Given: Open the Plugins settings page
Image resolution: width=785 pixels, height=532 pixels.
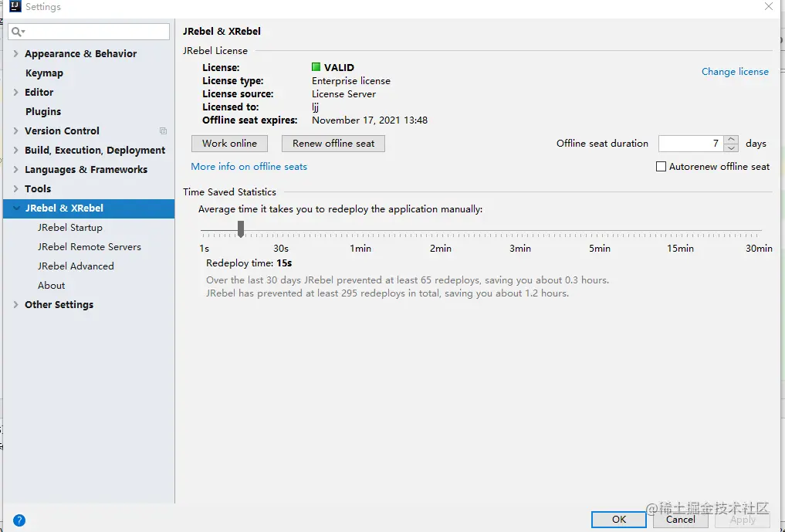Looking at the screenshot, I should [x=43, y=112].
